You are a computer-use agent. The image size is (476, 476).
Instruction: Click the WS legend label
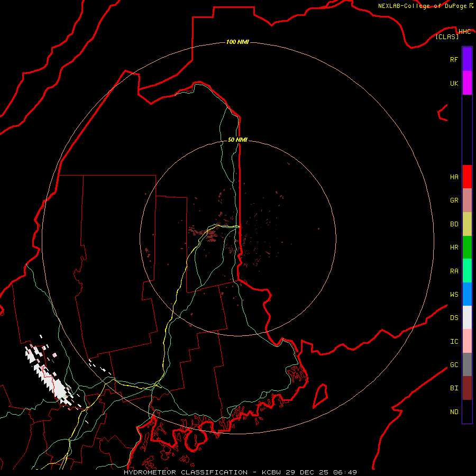454,294
